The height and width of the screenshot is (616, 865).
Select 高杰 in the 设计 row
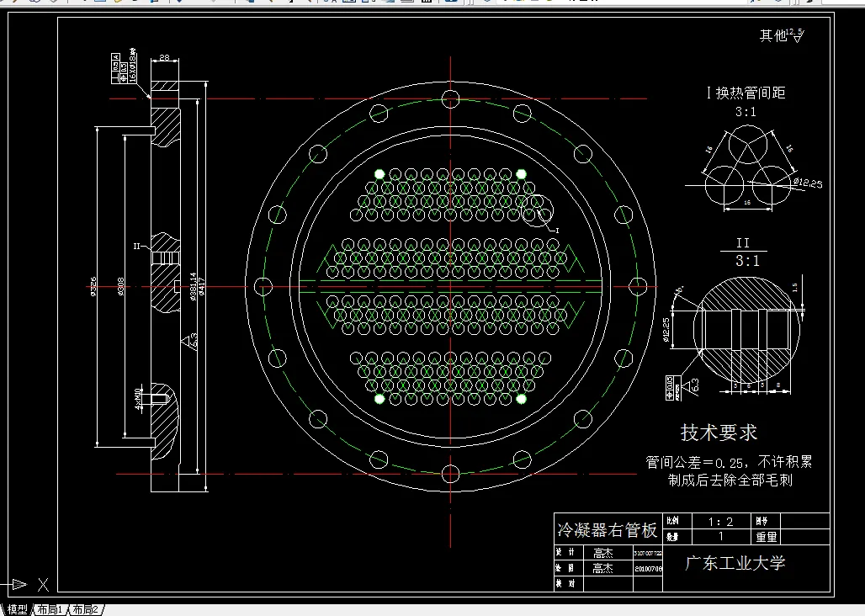point(603,553)
